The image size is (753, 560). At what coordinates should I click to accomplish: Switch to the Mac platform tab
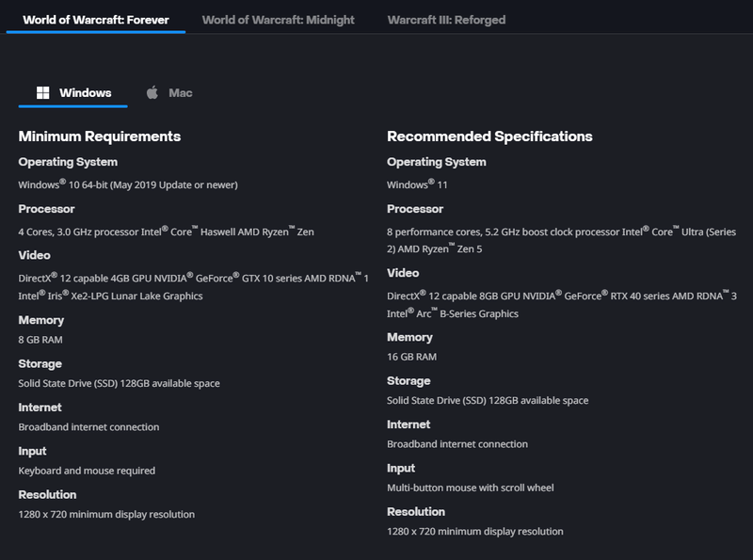click(169, 92)
